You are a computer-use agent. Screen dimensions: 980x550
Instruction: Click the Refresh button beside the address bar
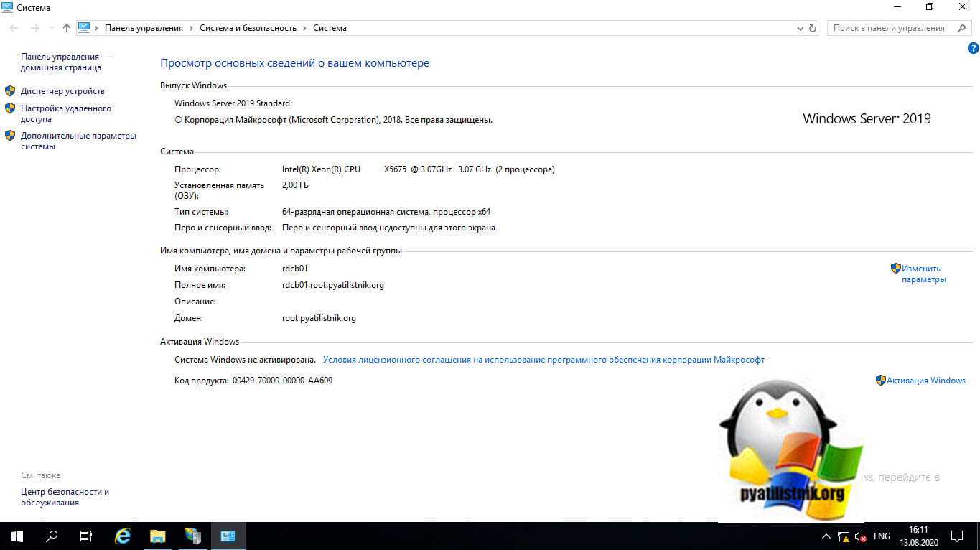pos(813,28)
